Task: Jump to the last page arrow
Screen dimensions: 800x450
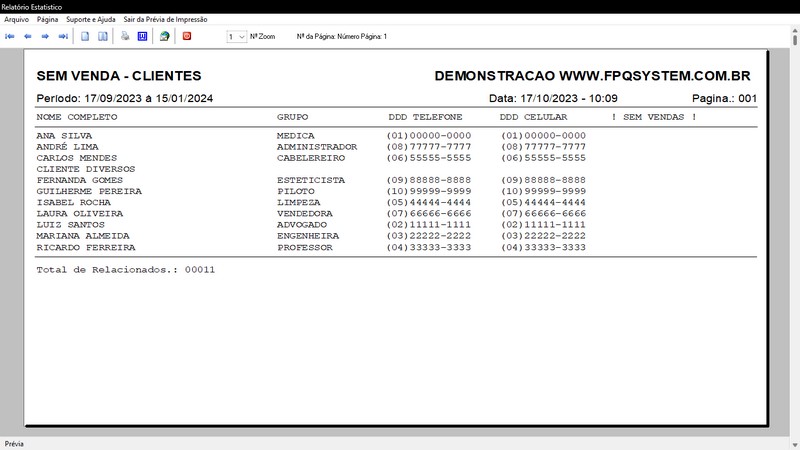Action: pyautogui.click(x=63, y=36)
